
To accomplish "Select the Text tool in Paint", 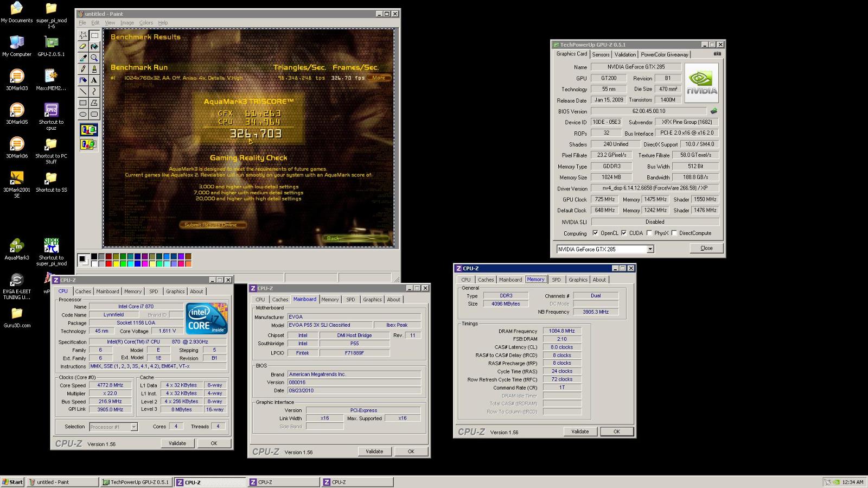I will click(x=94, y=80).
